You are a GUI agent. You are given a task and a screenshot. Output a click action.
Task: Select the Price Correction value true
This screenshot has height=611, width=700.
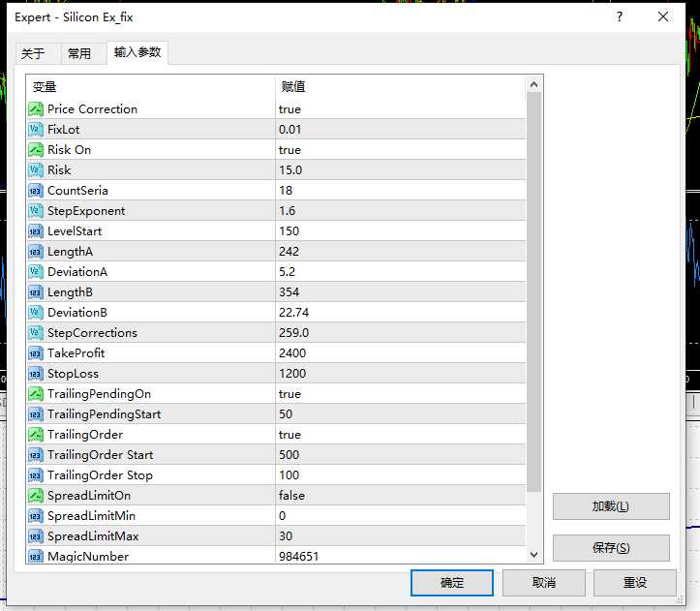tap(289, 109)
